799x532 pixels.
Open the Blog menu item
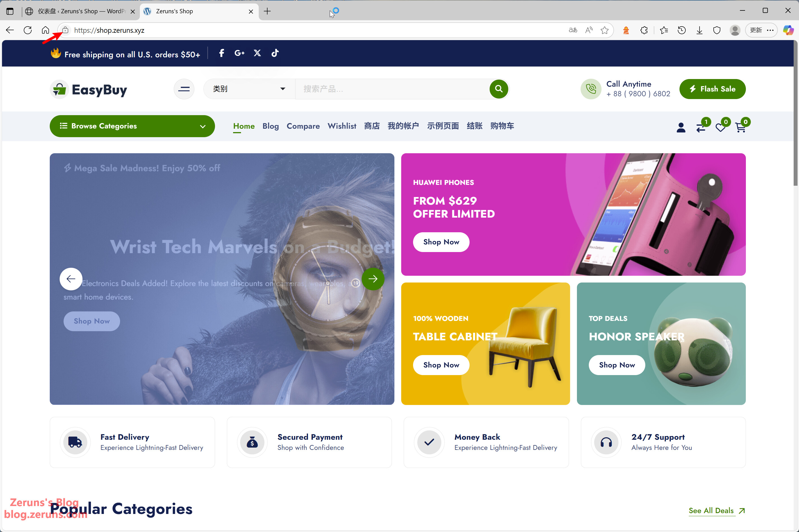[x=271, y=126]
